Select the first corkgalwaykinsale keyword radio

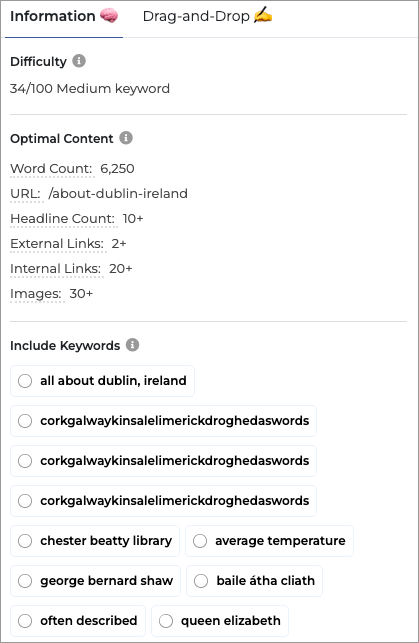click(25, 421)
